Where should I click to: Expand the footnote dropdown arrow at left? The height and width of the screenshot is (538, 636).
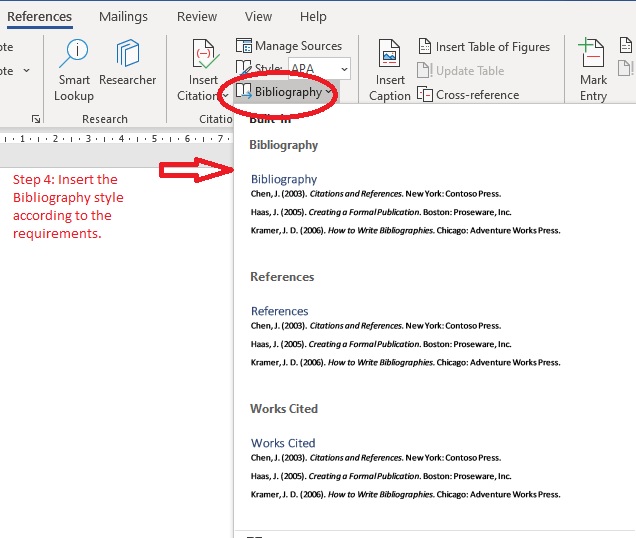[x=26, y=71]
